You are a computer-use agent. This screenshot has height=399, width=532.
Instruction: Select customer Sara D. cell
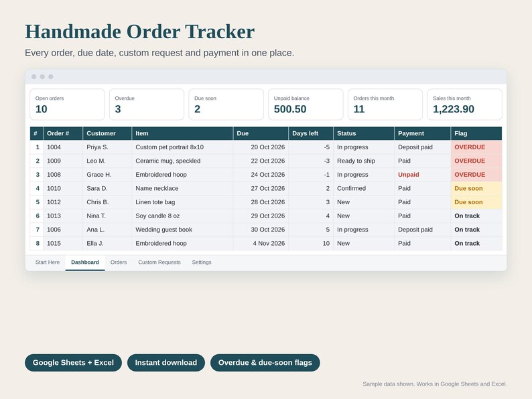pos(107,189)
